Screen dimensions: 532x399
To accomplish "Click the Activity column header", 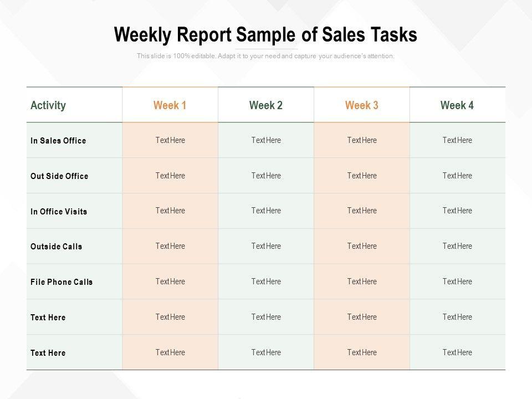I will [48, 105].
